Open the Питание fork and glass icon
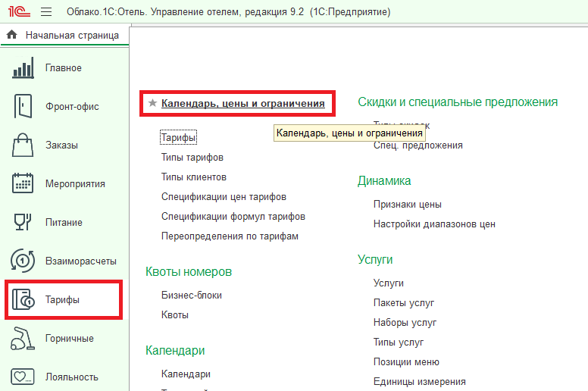This screenshot has width=588, height=391. (x=23, y=222)
